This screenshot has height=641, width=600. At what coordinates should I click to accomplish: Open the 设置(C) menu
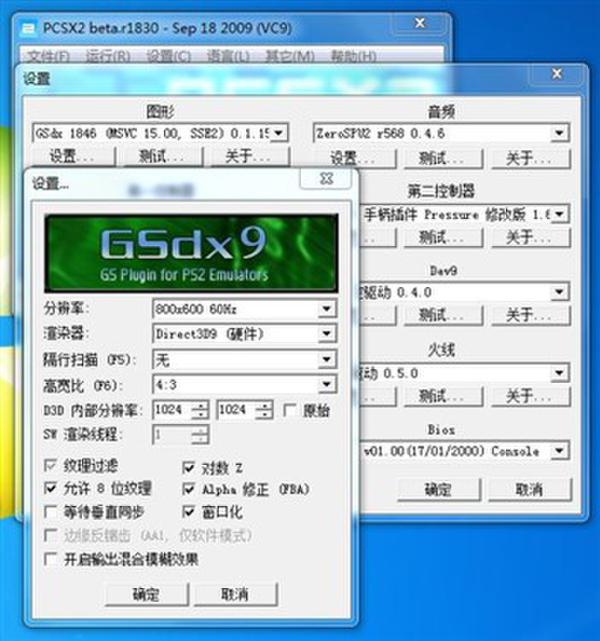pyautogui.click(x=169, y=56)
